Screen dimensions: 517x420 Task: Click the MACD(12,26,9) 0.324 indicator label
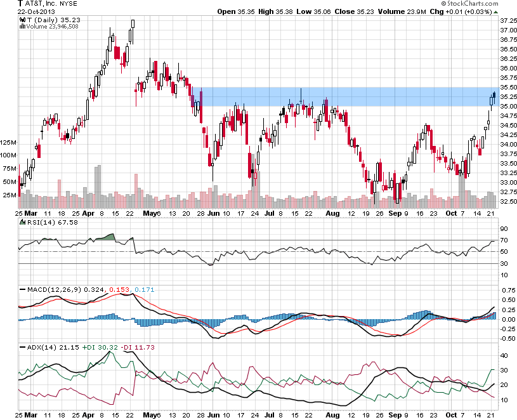point(65,289)
